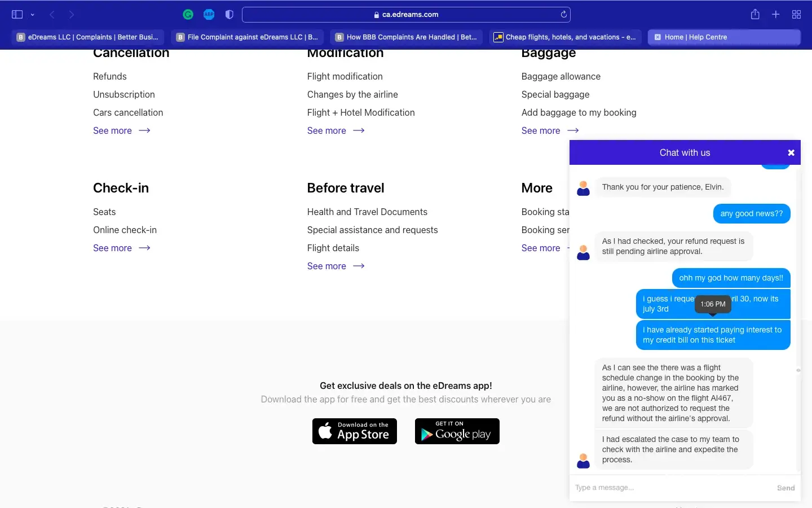Viewport: 812px width, 508px height.
Task: Open the Seats help link
Action: click(x=104, y=212)
